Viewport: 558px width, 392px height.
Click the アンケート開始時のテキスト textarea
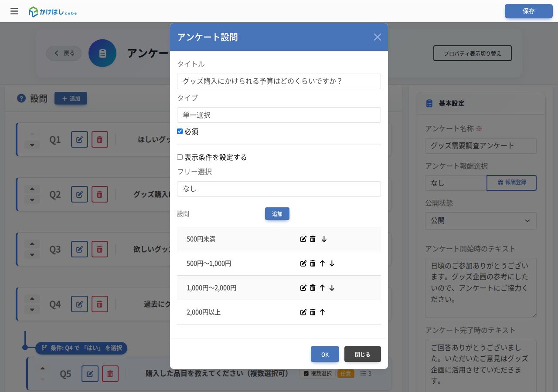(481, 288)
